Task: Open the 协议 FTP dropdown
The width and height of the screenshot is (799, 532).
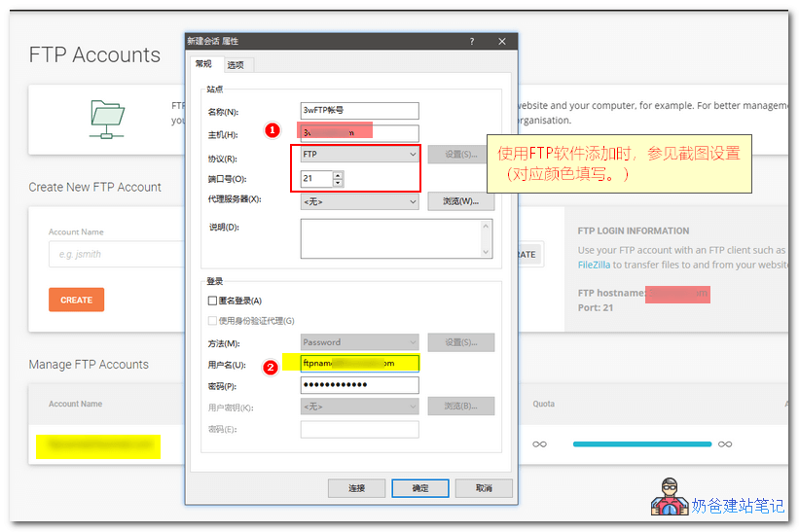Action: [359, 155]
